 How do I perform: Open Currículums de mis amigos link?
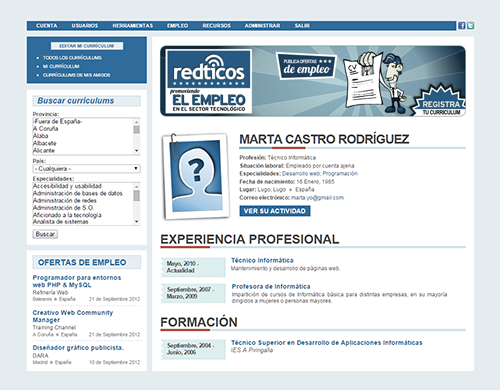tap(76, 75)
